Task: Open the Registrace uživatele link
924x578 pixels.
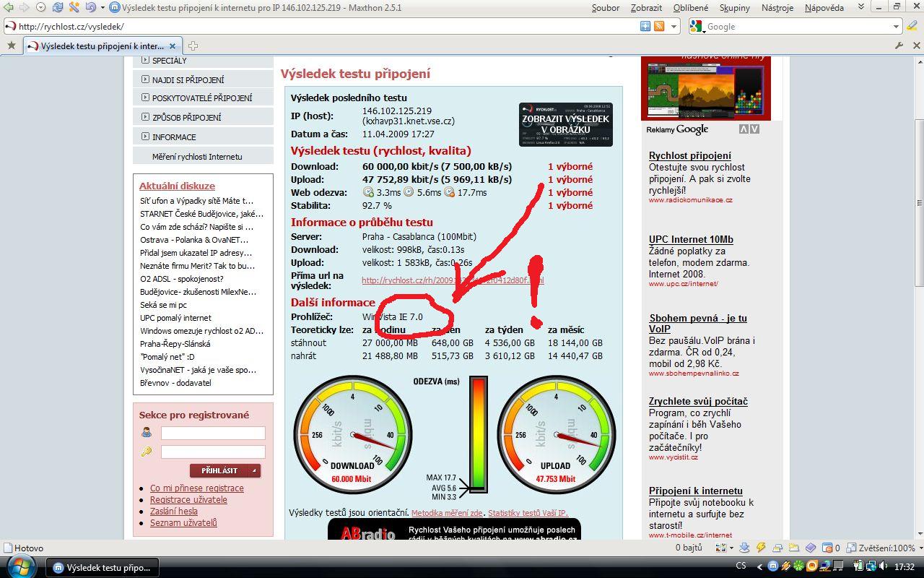Action: click(188, 500)
